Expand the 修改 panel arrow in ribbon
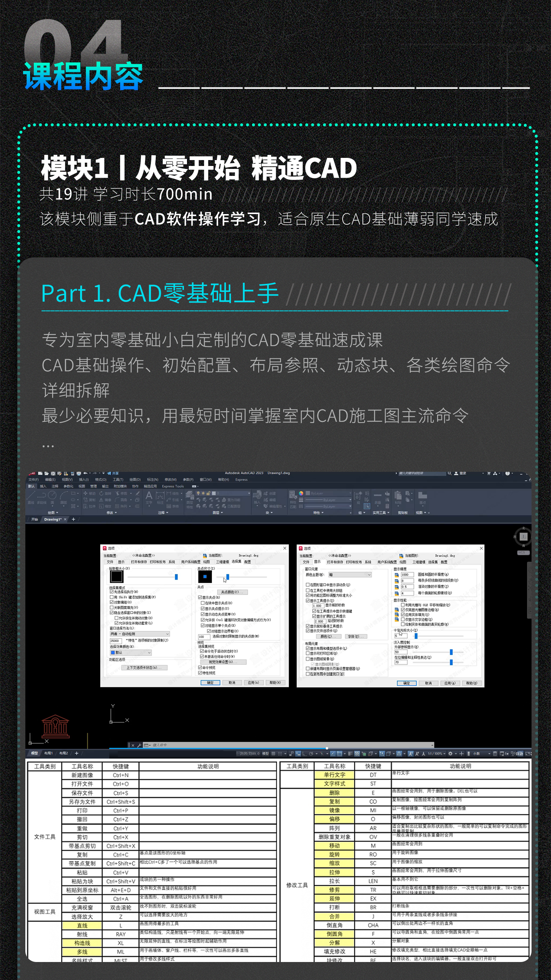551x980 pixels. [116, 513]
